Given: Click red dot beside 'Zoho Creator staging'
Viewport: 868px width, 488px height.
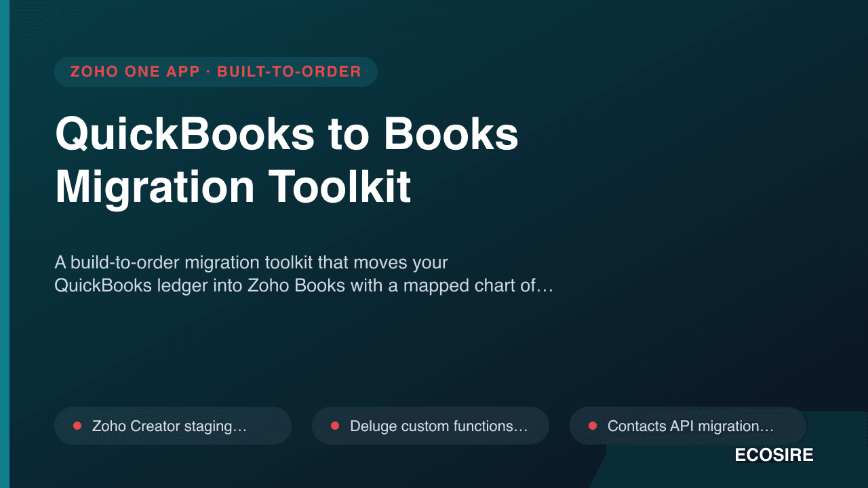Looking at the screenshot, I should (x=77, y=426).
